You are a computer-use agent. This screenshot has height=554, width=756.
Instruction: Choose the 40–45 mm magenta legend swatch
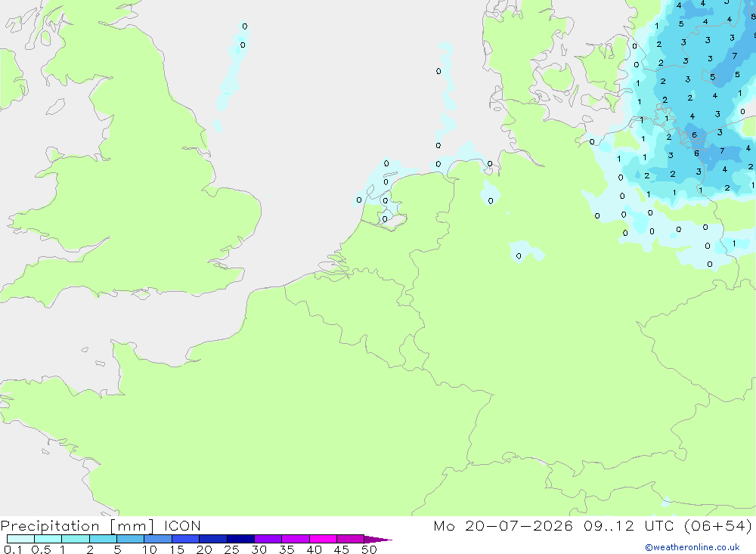(x=323, y=539)
